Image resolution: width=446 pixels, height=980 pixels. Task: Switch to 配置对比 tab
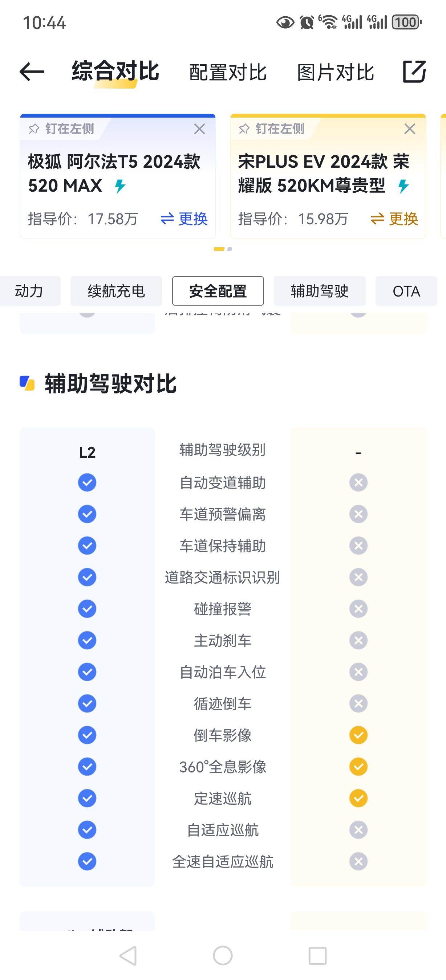[x=228, y=72]
